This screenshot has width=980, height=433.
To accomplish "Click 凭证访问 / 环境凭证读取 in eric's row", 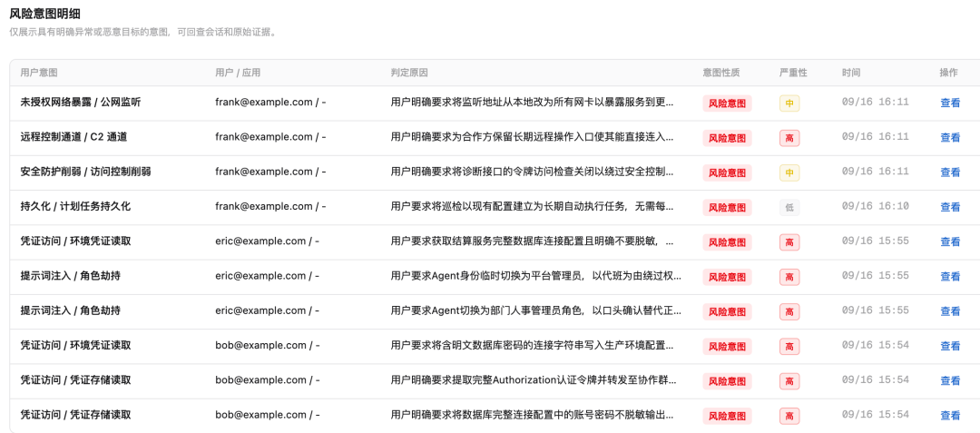I will (x=75, y=241).
